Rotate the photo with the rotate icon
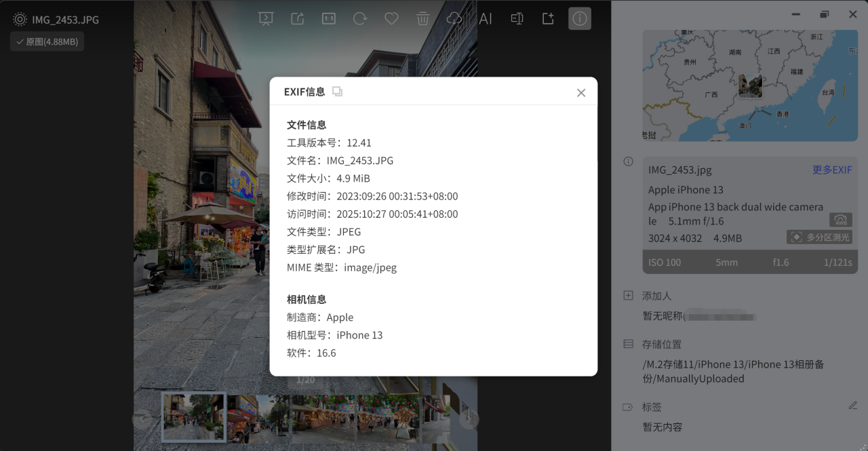Image resolution: width=868 pixels, height=451 pixels. click(x=359, y=19)
